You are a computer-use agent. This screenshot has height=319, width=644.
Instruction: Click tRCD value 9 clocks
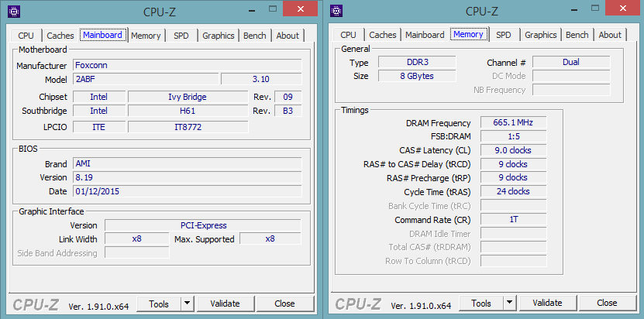[513, 164]
